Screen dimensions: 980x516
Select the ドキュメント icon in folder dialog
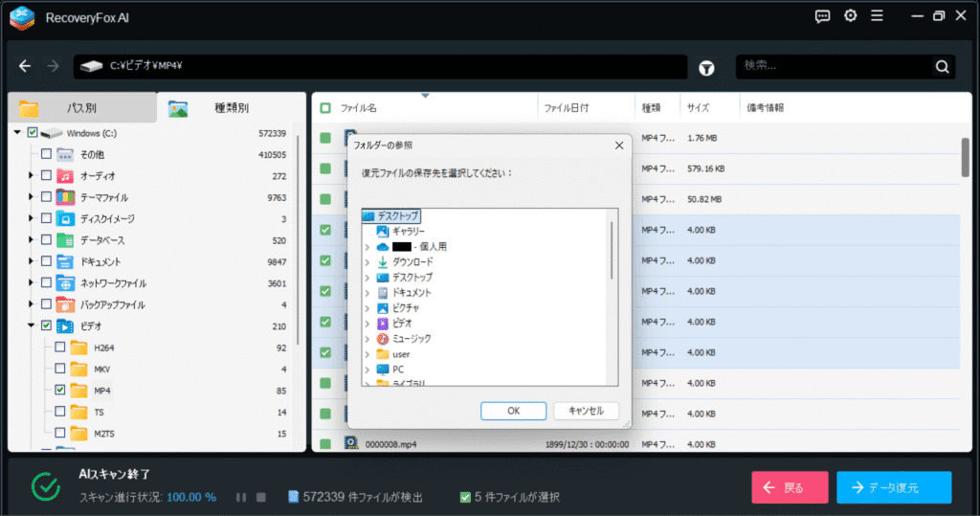[383, 293]
